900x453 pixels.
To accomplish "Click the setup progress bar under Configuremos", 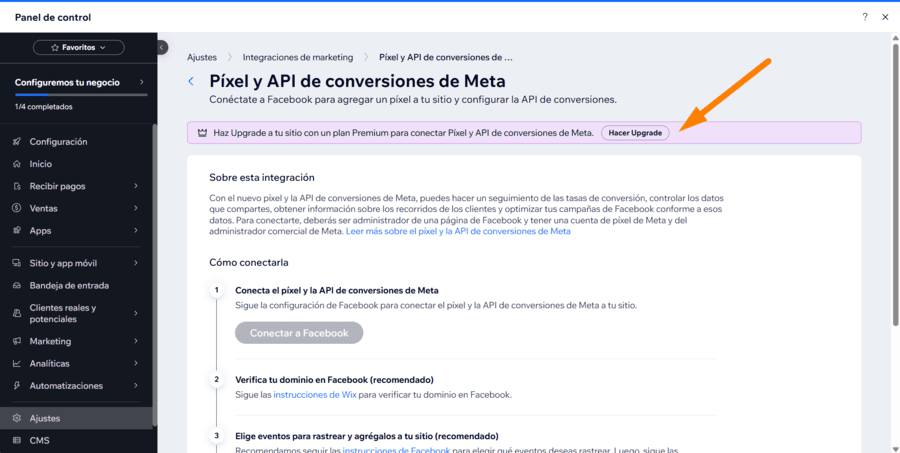I will 81,95.
